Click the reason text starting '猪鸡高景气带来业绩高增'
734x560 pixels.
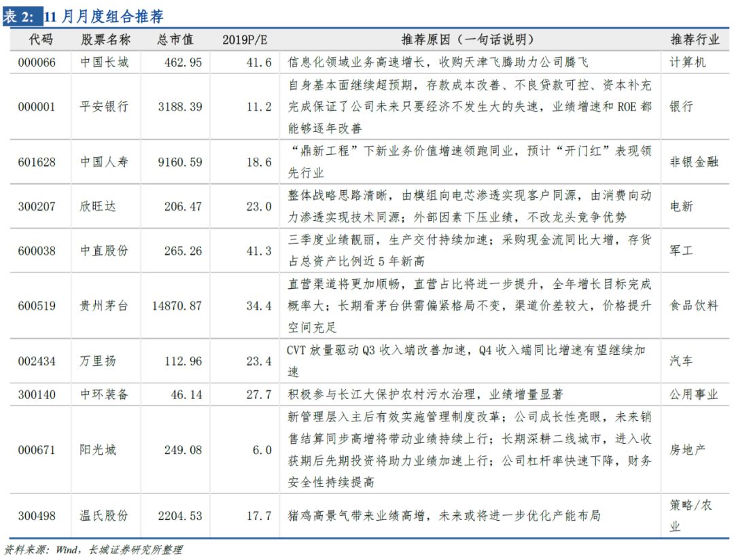[444, 516]
